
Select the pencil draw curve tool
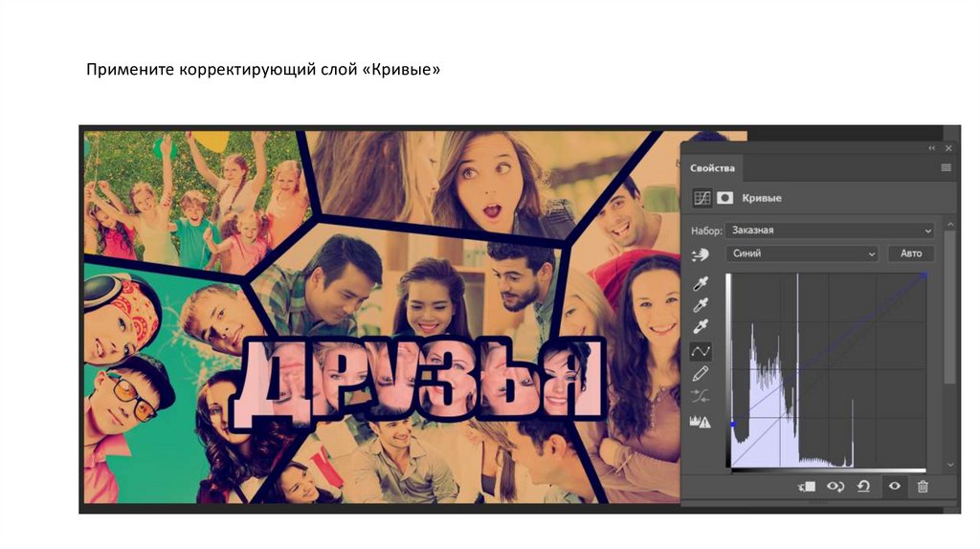click(x=701, y=374)
